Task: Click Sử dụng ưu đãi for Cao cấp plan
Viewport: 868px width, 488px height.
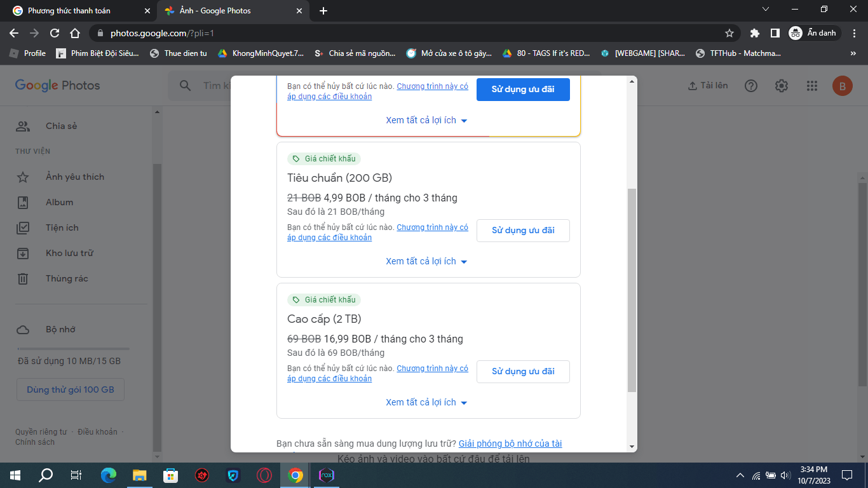Action: [523, 372]
